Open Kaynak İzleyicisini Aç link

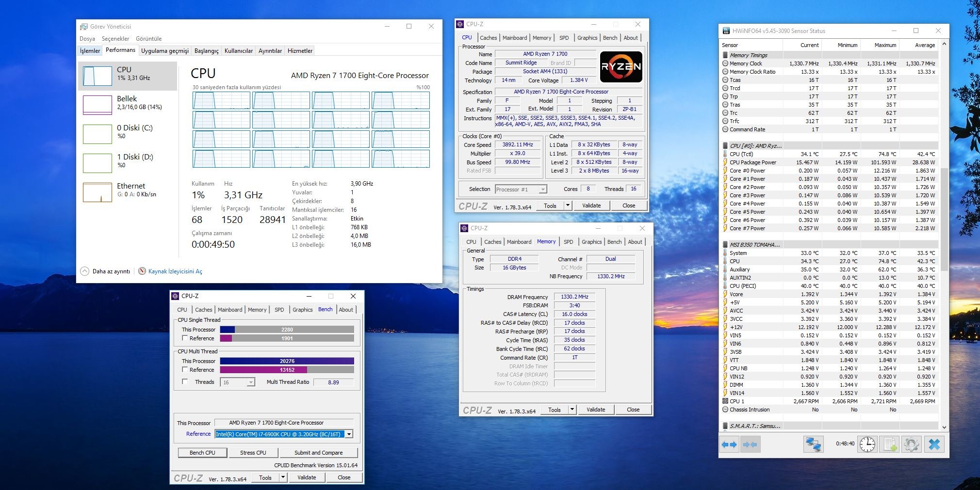pos(175,271)
